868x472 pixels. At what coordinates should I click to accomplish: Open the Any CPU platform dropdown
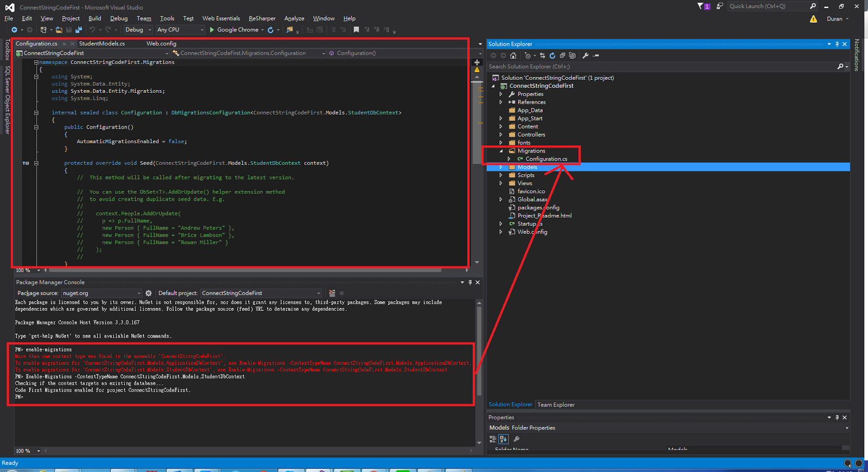pos(180,30)
